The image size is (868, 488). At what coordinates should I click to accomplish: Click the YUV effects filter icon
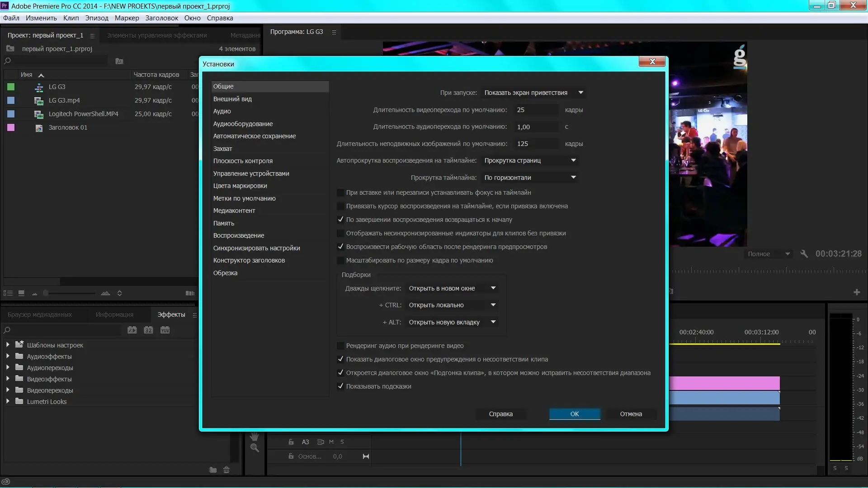(165, 330)
